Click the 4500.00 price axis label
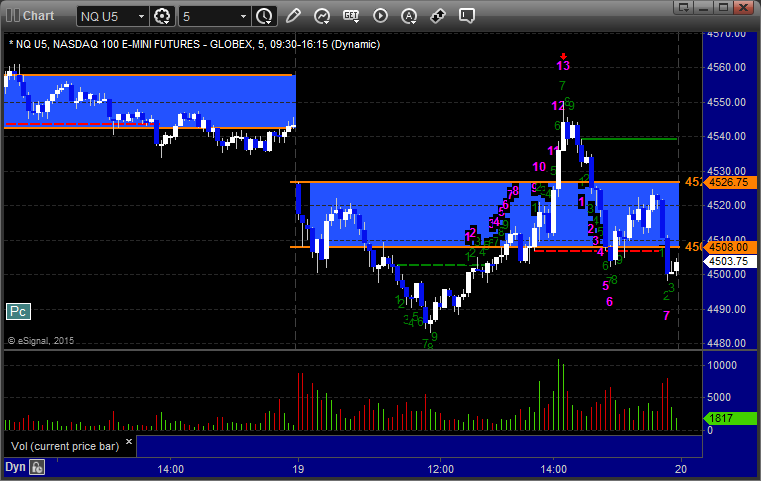This screenshot has width=761, height=481. click(727, 274)
